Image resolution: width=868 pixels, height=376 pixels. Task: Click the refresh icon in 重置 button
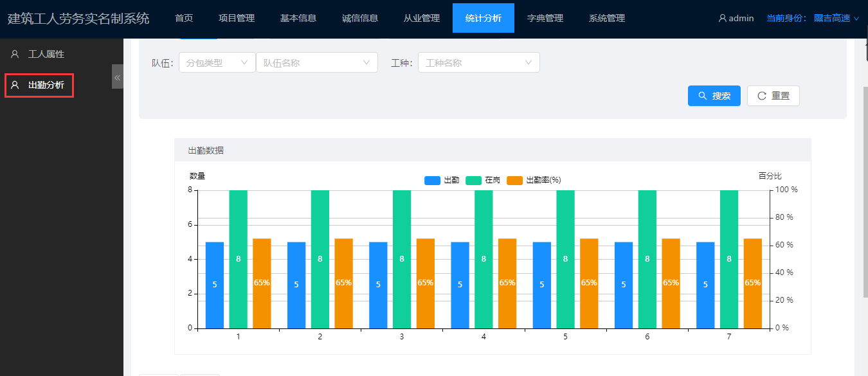pos(762,96)
